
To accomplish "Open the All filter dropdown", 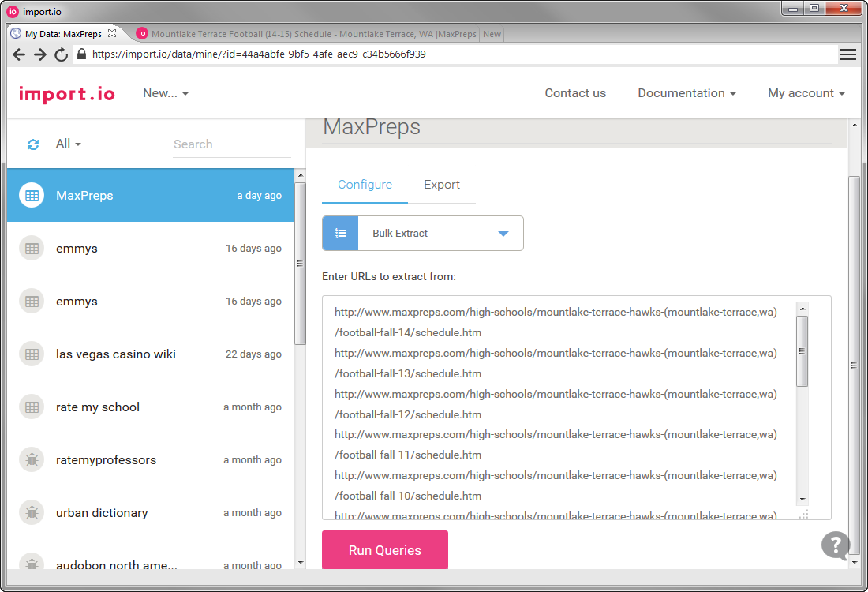I will 68,144.
